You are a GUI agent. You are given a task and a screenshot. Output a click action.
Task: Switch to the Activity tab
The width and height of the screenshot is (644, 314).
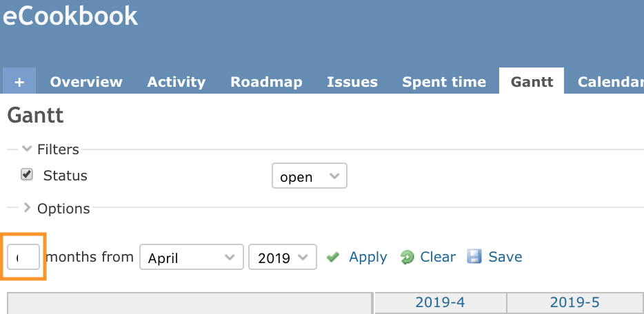[x=177, y=81]
